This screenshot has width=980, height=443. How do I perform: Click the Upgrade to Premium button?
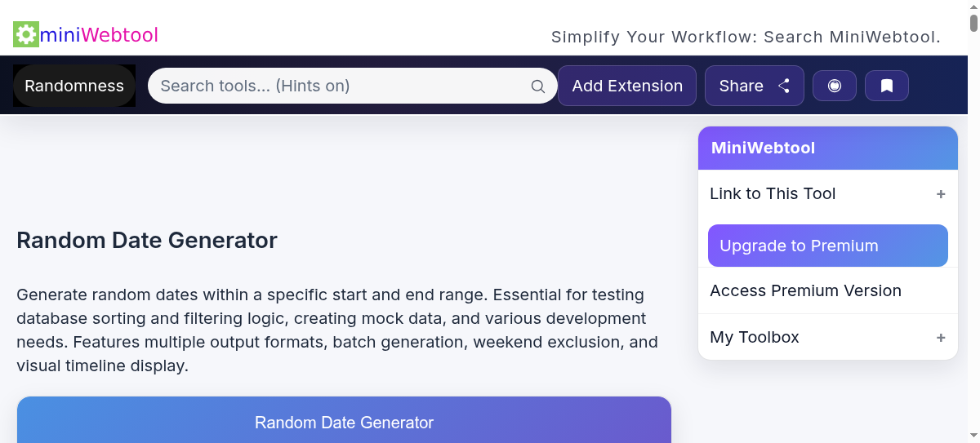[827, 246]
